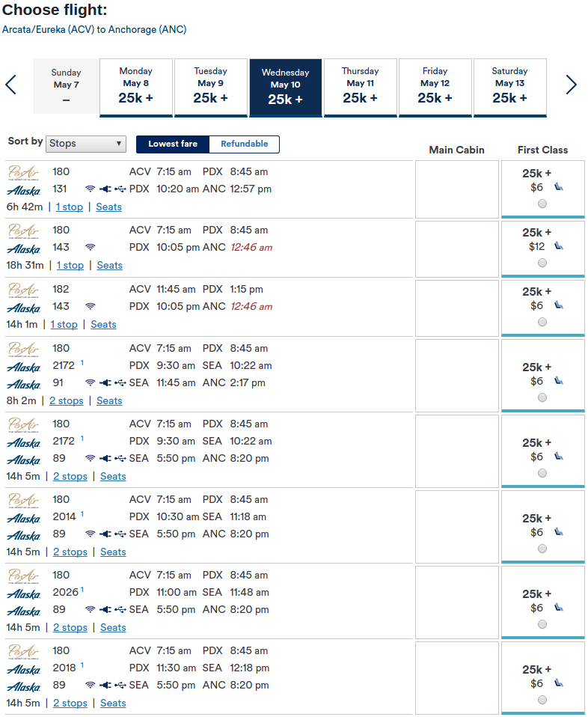Click the Wi-Fi icon on the 18h 31m flight 143
Viewport: 588px width, 717px height.
coord(91,247)
